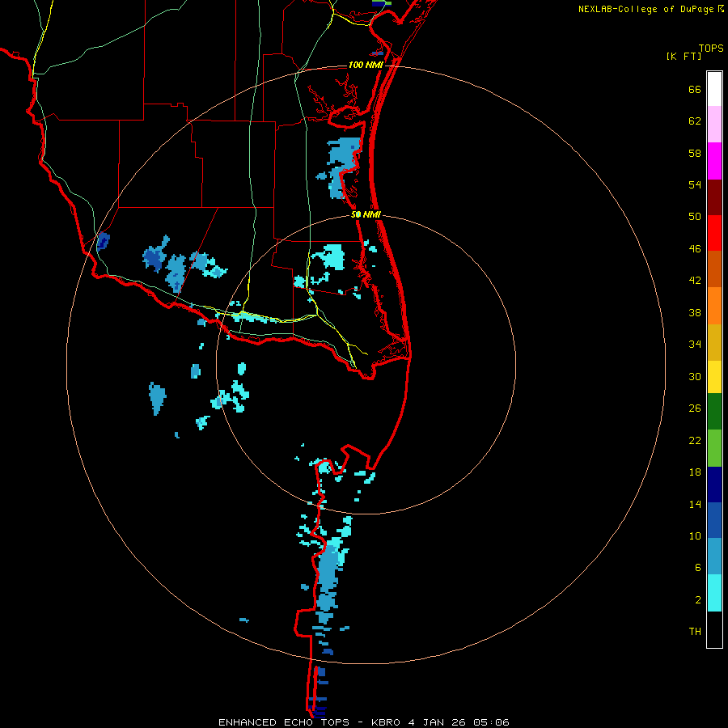This screenshot has width=728, height=728.
Task: Select the cyan legend swatch
Action: click(714, 593)
